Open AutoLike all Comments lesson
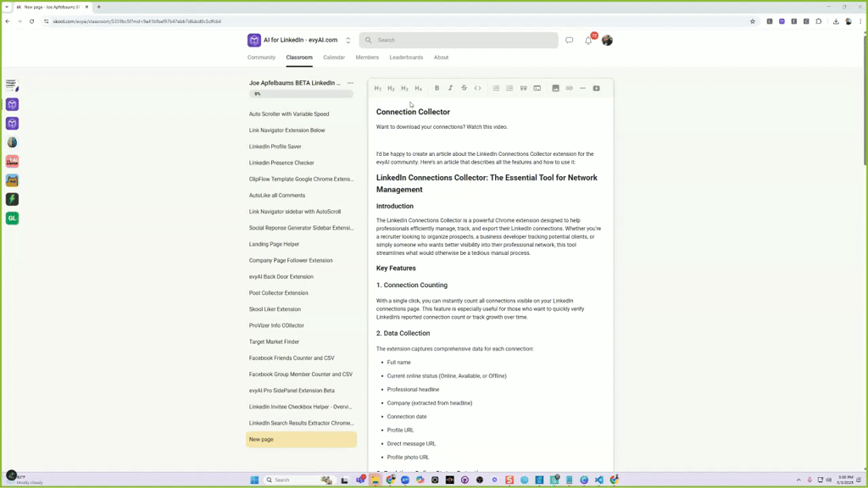 277,196
